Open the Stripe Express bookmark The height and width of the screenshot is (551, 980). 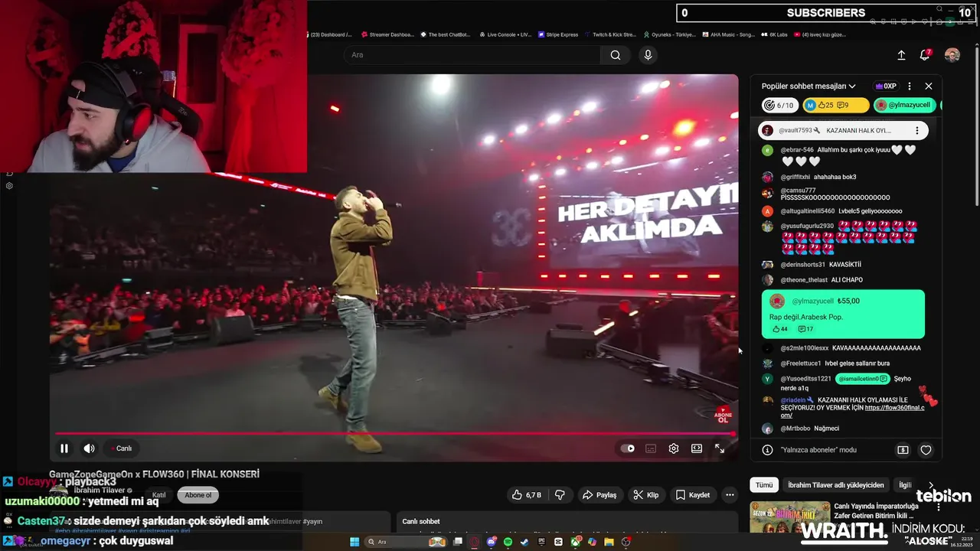[x=558, y=34]
